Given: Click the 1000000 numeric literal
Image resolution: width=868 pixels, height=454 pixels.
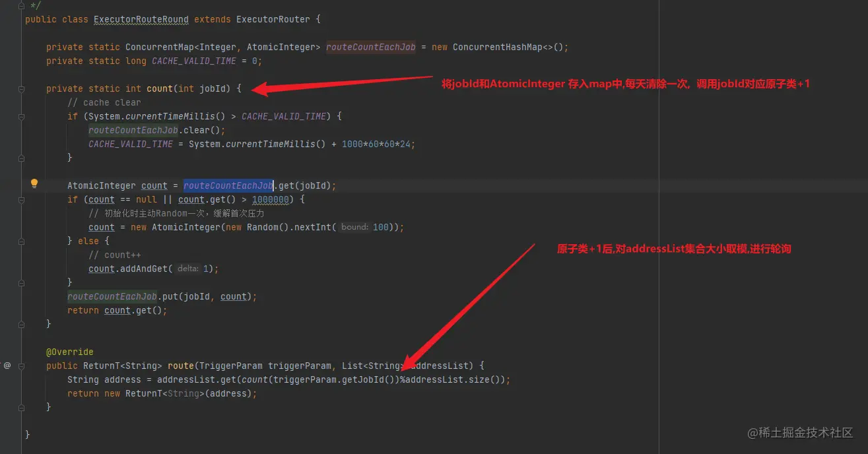Looking at the screenshot, I should pyautogui.click(x=271, y=199).
